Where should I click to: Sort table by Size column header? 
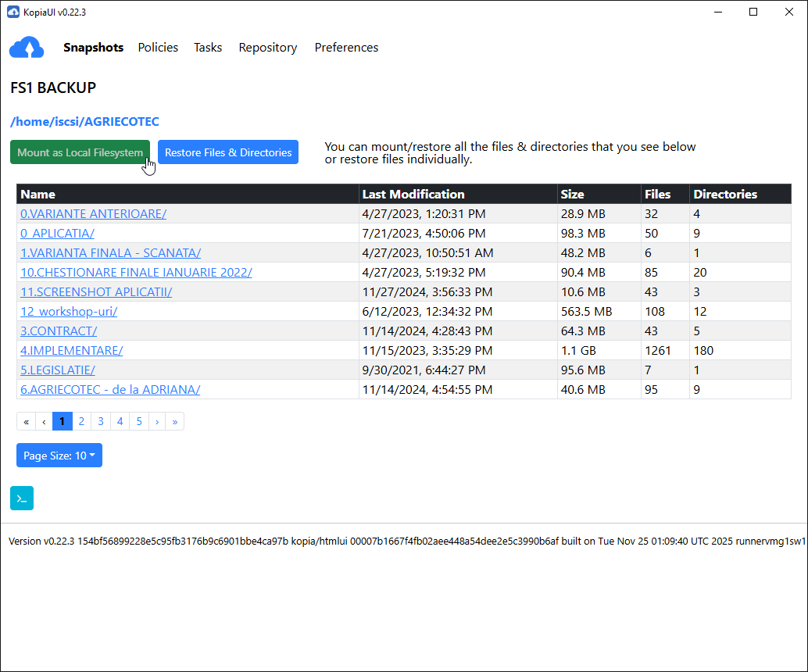tap(572, 195)
